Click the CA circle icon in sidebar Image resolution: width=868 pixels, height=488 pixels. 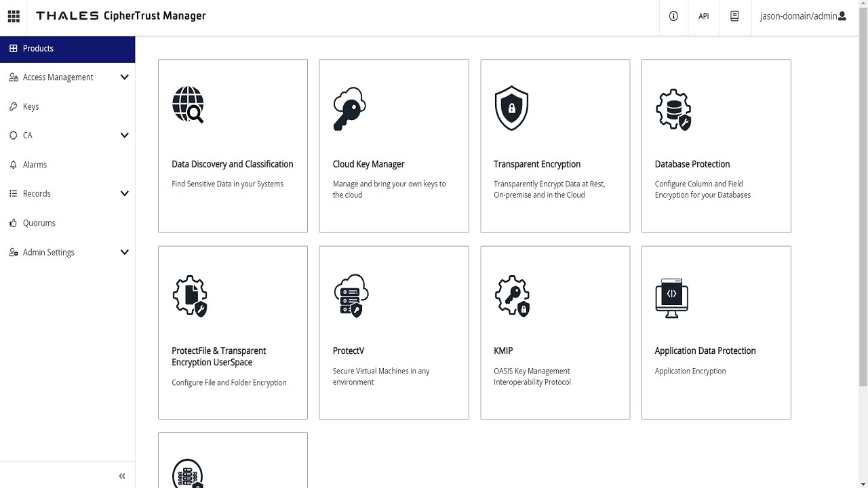[x=14, y=136]
